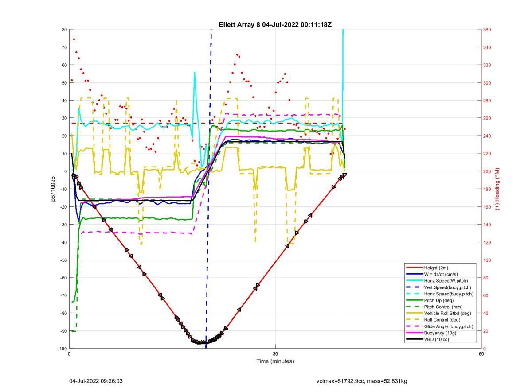This screenshot has width=532, height=392.
Task: Click the y-axis tick '-50'
Action: pos(63,260)
